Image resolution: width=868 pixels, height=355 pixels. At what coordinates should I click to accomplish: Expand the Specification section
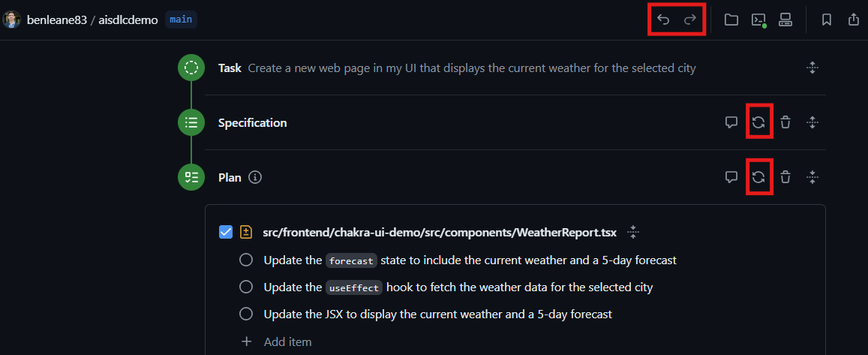812,122
